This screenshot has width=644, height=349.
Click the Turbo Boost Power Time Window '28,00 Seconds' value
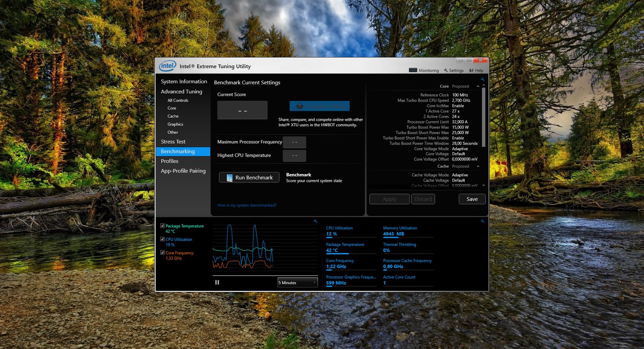[x=465, y=144]
